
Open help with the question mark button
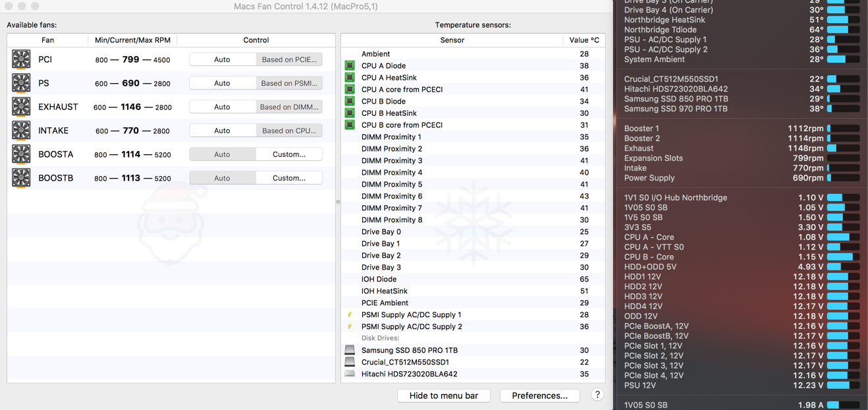(x=597, y=395)
